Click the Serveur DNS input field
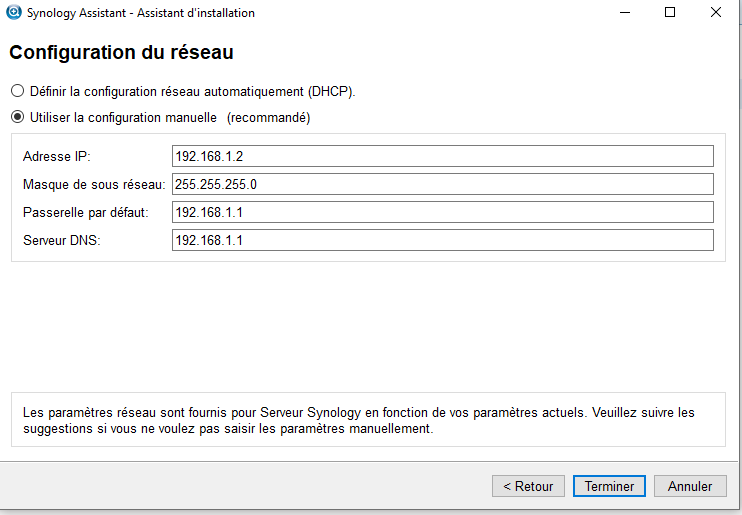Image resolution: width=742 pixels, height=515 pixels. [442, 240]
